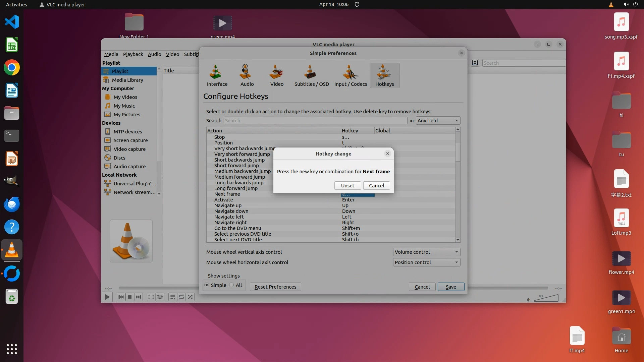Open the Playback menu
Screen dimensions: 644x362
133,54
